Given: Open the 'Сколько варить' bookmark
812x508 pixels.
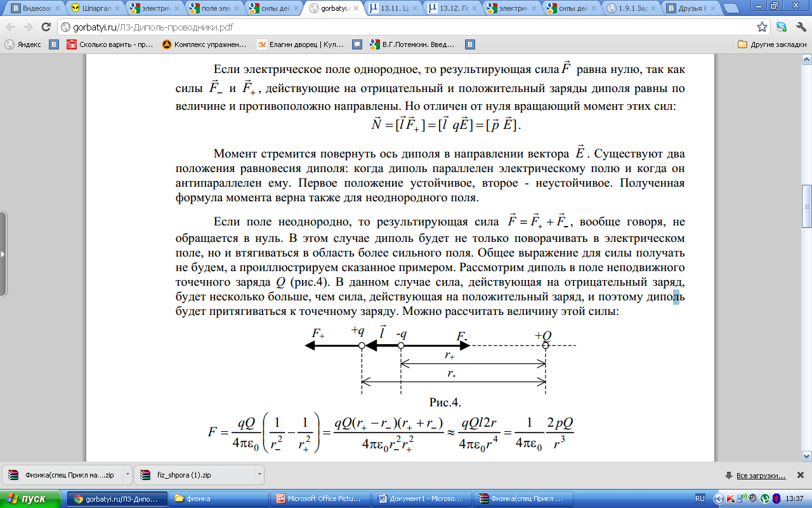Looking at the screenshot, I should coord(110,44).
